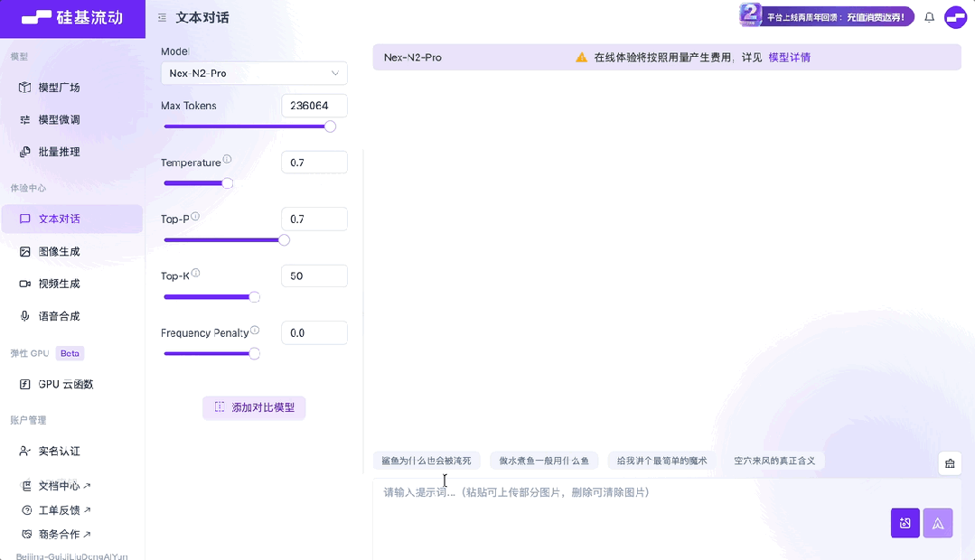Click the SiliconFlow logo in header
This screenshot has height=560, width=975.
72,17
